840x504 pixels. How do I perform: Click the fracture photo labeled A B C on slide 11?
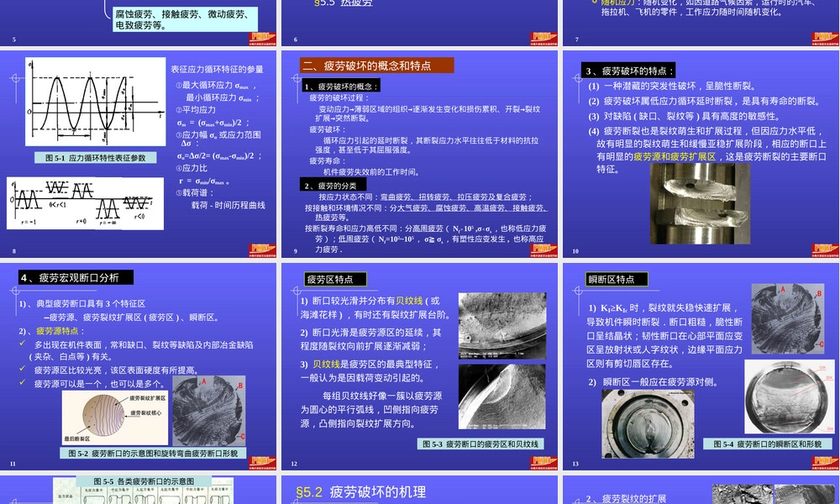tap(209, 411)
